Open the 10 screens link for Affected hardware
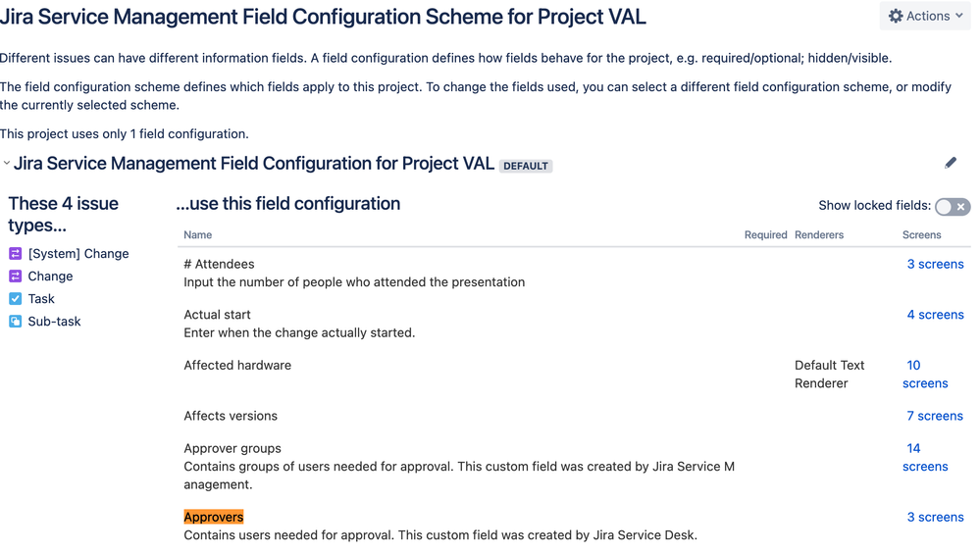 tap(925, 375)
